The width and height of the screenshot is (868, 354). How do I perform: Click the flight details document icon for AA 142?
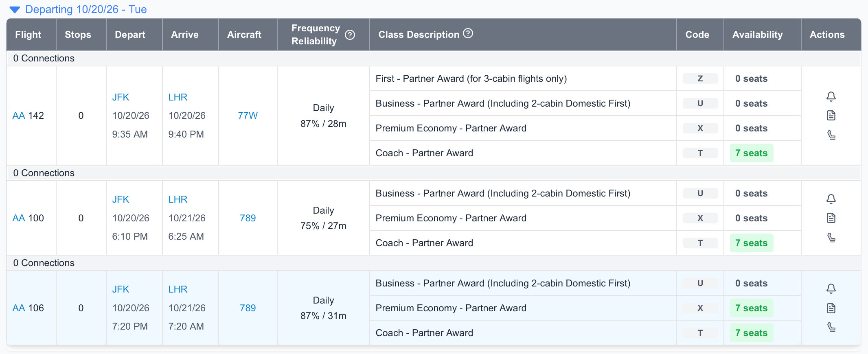pos(831,116)
